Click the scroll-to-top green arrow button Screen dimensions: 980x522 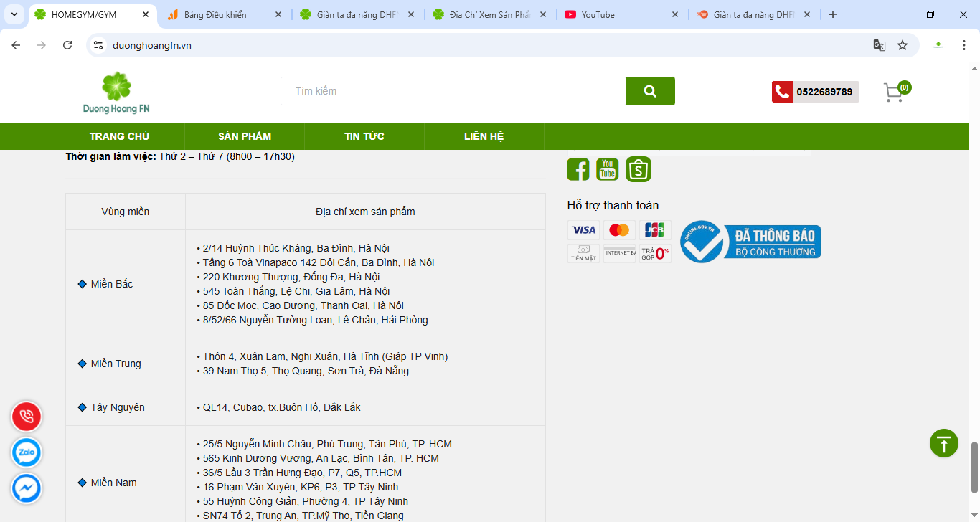click(943, 443)
